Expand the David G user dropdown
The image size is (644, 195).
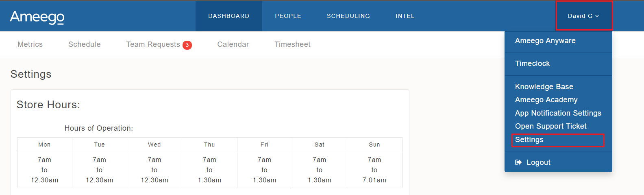coord(583,16)
